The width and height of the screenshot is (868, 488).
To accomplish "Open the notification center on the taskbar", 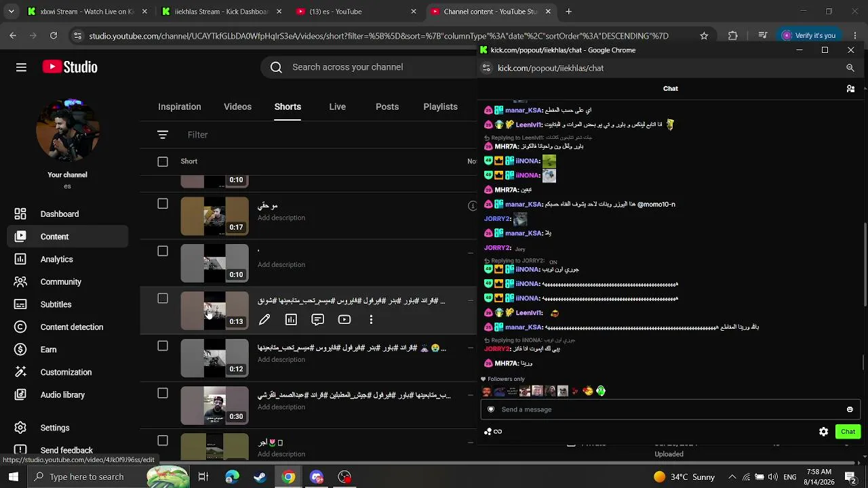I will click(850, 477).
